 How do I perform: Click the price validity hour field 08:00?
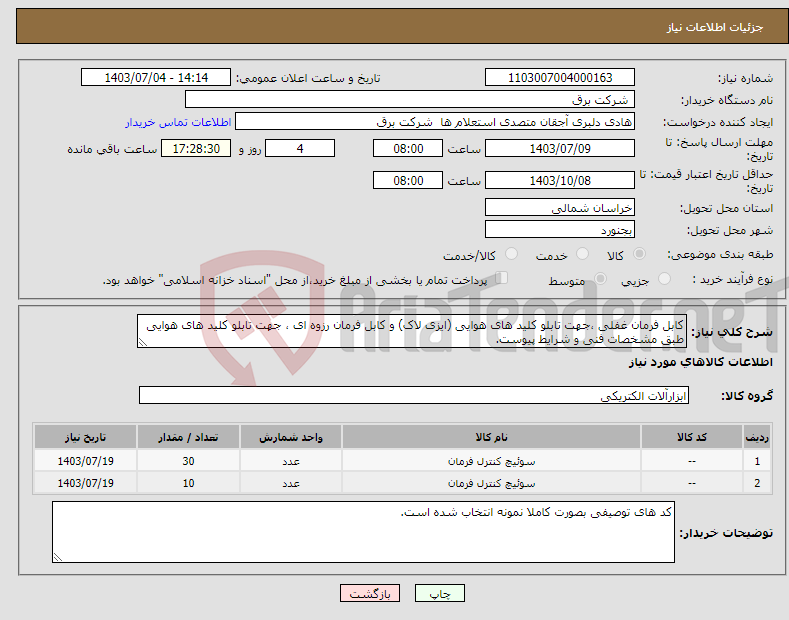pyautogui.click(x=408, y=180)
